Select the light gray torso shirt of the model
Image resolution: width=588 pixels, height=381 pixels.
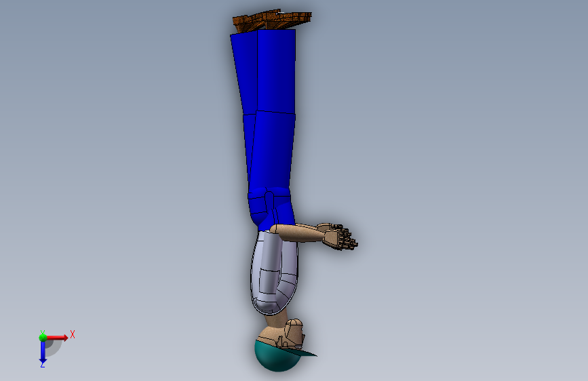(x=274, y=273)
